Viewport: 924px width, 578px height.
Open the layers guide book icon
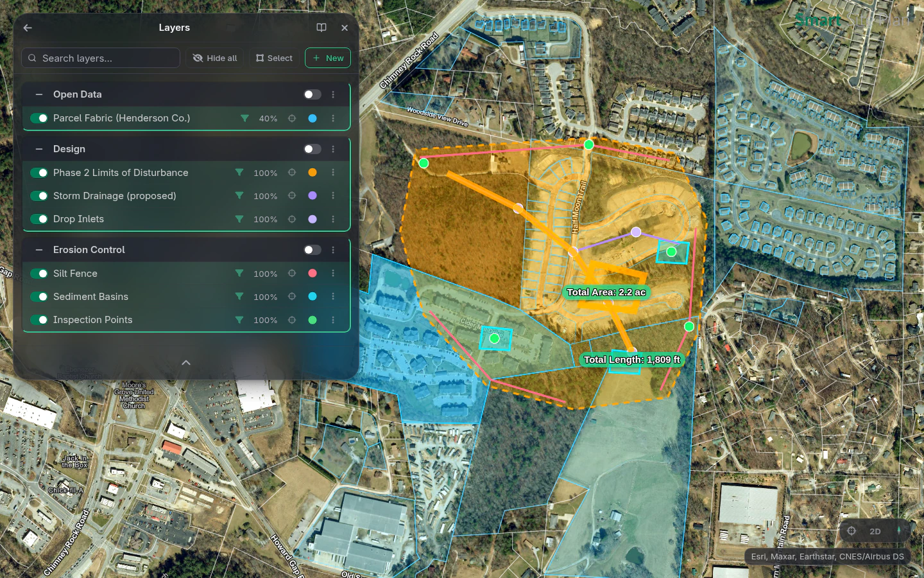321,28
